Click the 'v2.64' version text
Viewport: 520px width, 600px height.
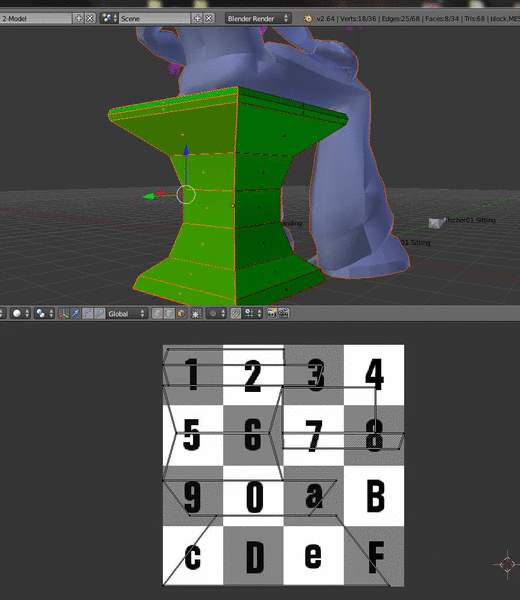click(325, 18)
